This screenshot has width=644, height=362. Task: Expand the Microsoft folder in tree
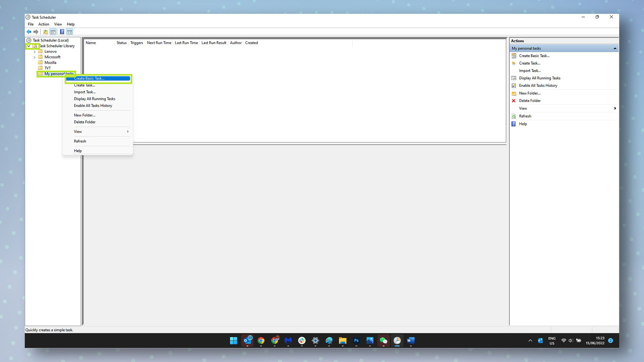click(x=34, y=57)
